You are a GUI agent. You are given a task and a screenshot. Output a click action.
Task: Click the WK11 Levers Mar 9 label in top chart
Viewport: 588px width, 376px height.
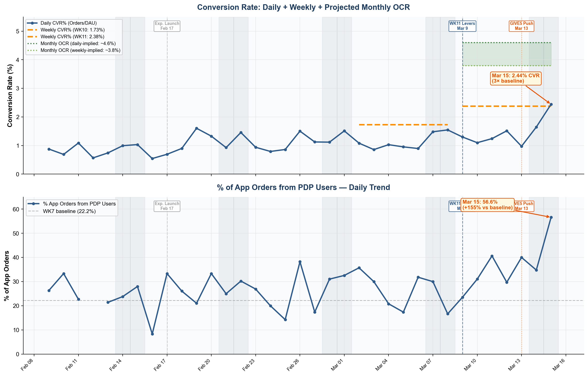(462, 26)
